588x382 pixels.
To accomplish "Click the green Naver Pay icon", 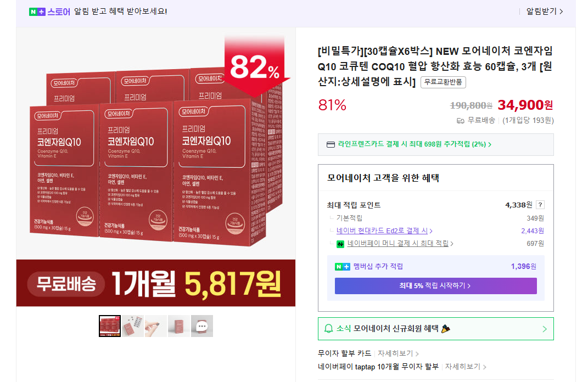I will click(340, 244).
